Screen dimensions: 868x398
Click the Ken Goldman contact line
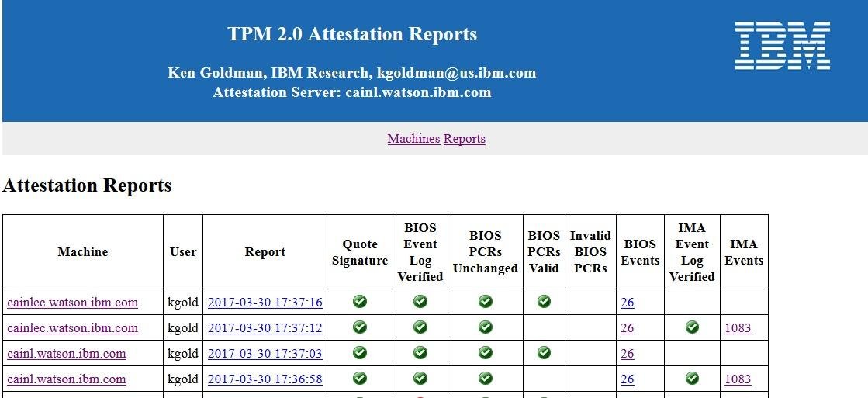pyautogui.click(x=352, y=73)
